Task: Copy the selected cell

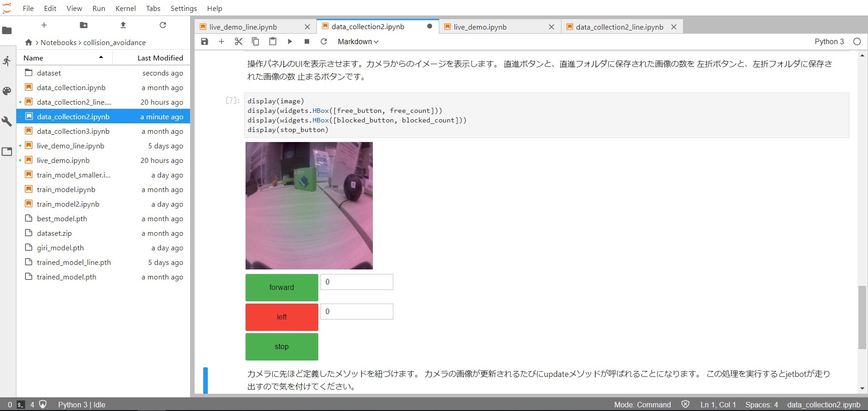Action: coord(256,41)
